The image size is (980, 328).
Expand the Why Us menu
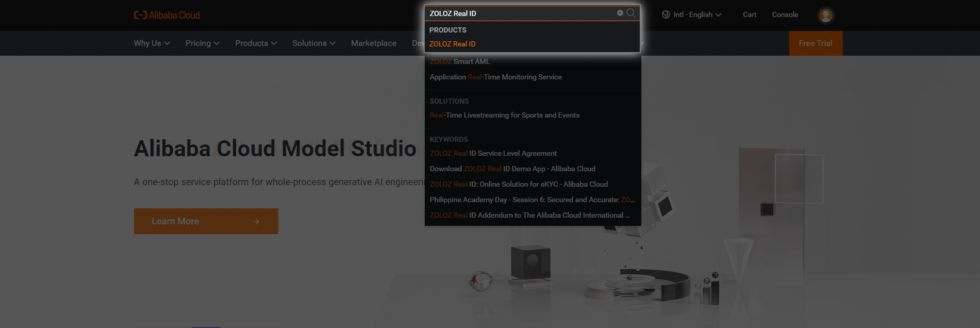pos(152,43)
